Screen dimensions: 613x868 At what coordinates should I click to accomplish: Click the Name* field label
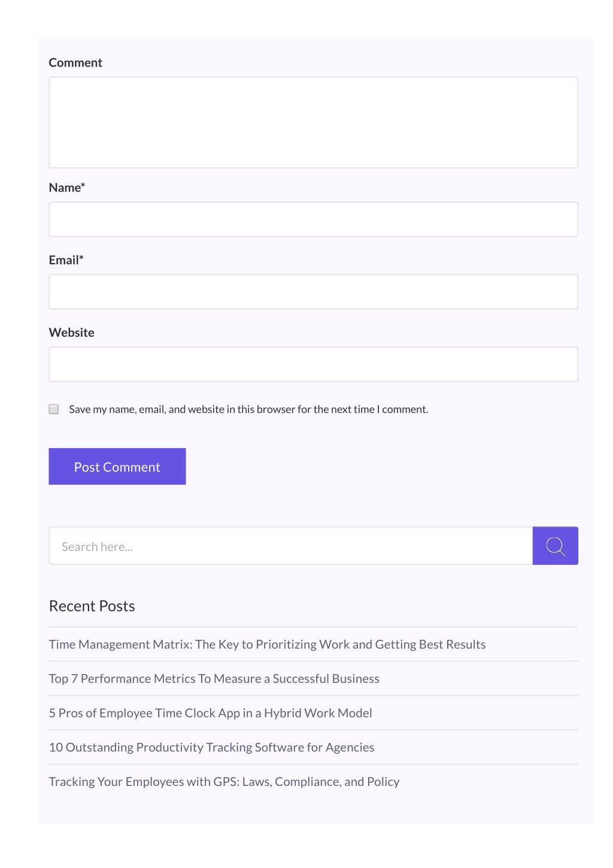tap(67, 187)
